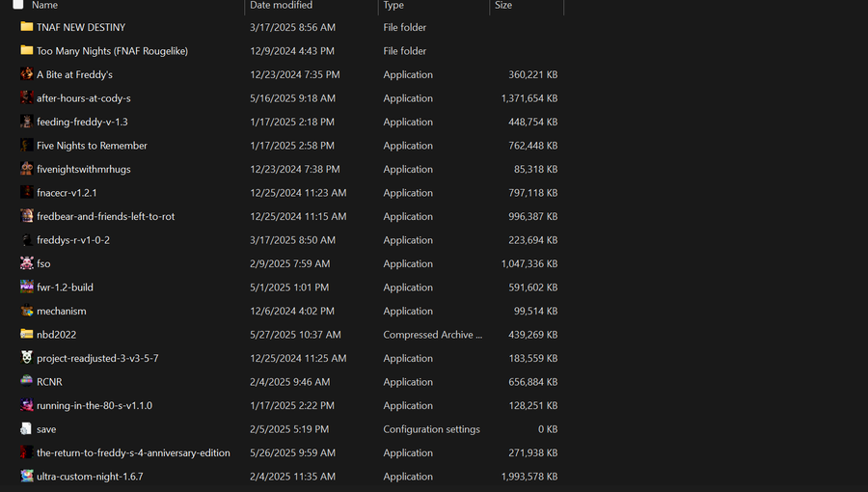Sort files by the Name column
The height and width of the screenshot is (492, 868).
pyautogui.click(x=44, y=5)
